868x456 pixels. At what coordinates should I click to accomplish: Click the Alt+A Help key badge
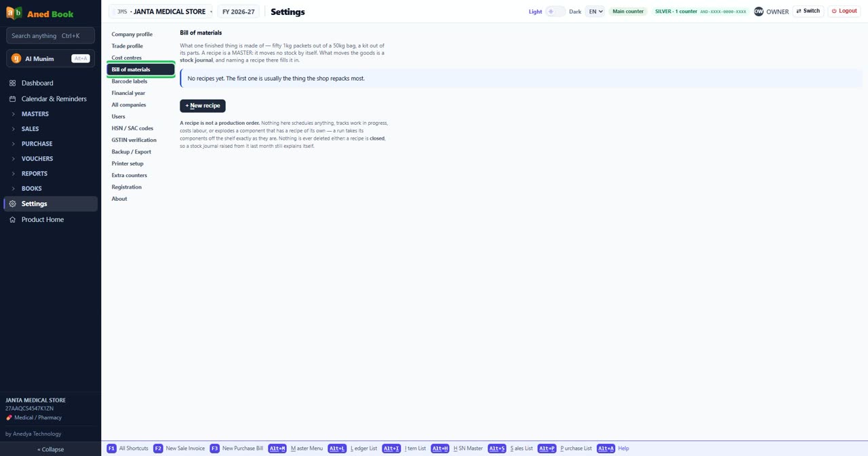coord(606,449)
